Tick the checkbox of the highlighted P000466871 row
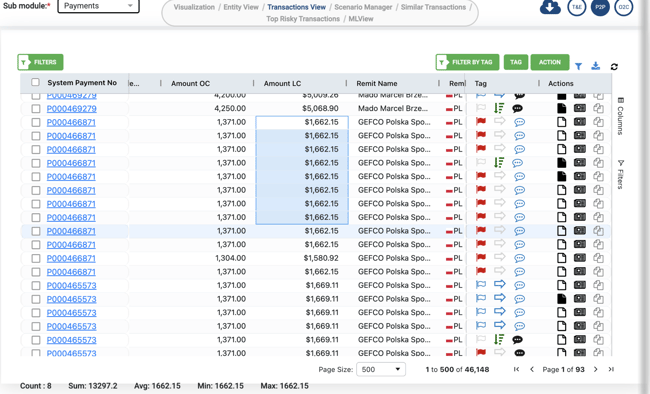650x394 pixels. (36, 231)
